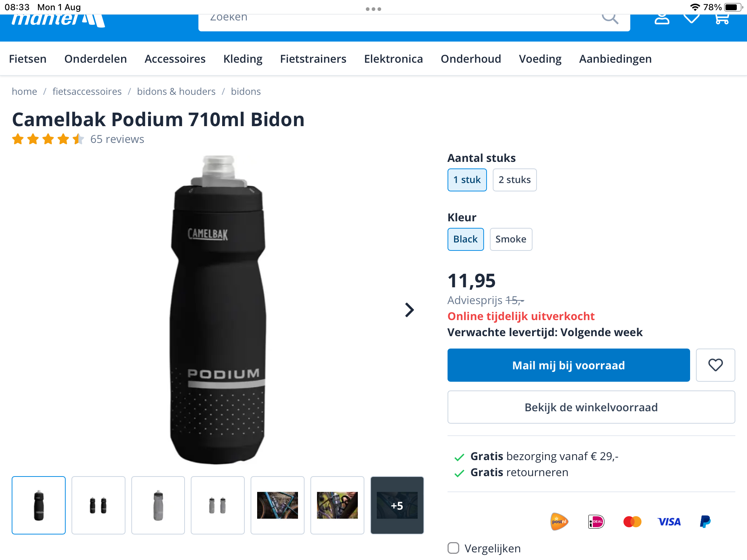Tap the three-dot multitasking icon
The width and height of the screenshot is (747, 560).
(x=373, y=9)
